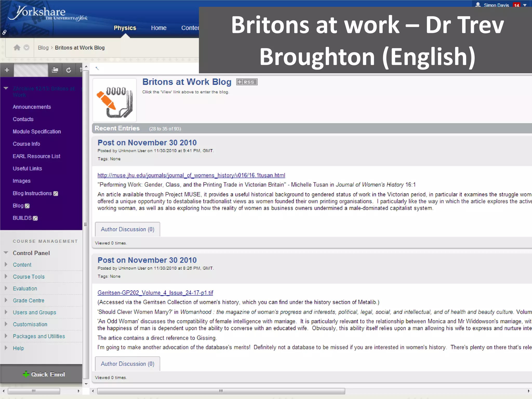Click the Britons at Work Blog heading
Screen dimensions: 532x399
click(x=187, y=82)
